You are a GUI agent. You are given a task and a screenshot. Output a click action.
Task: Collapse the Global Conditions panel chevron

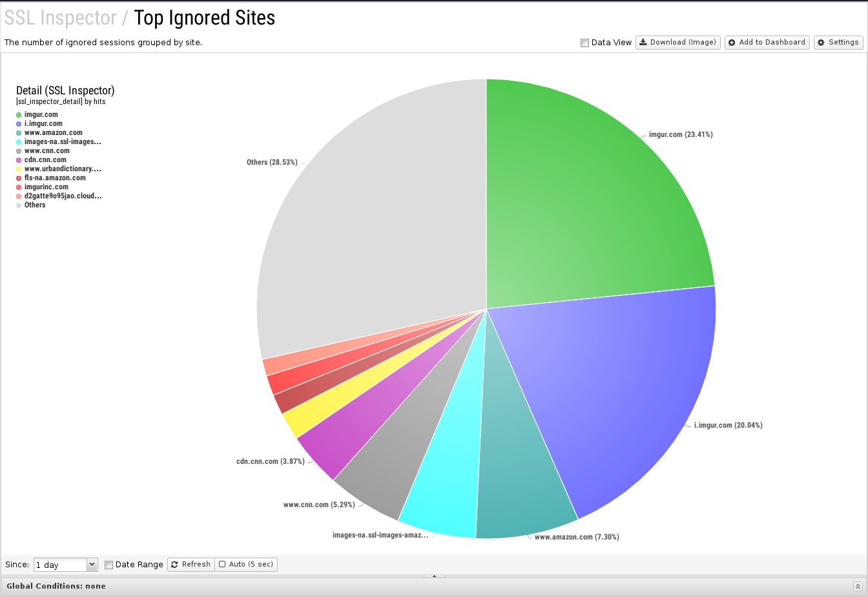click(857, 586)
